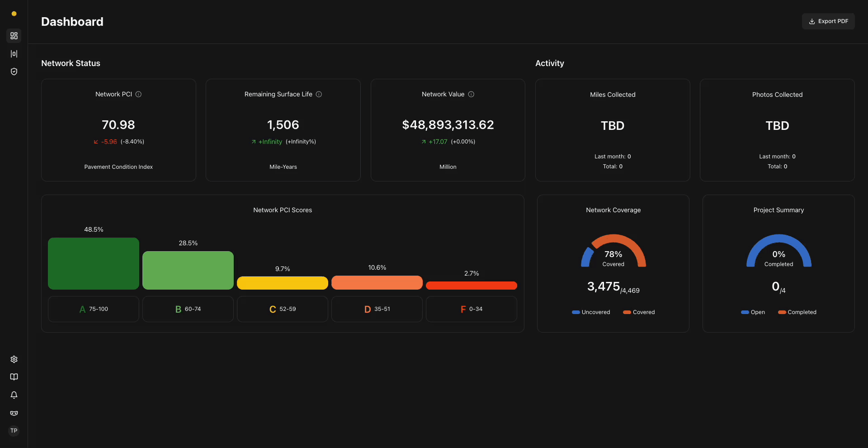Show the Network PCI info tooltip icon
This screenshot has width=868, height=448.
coord(138,94)
